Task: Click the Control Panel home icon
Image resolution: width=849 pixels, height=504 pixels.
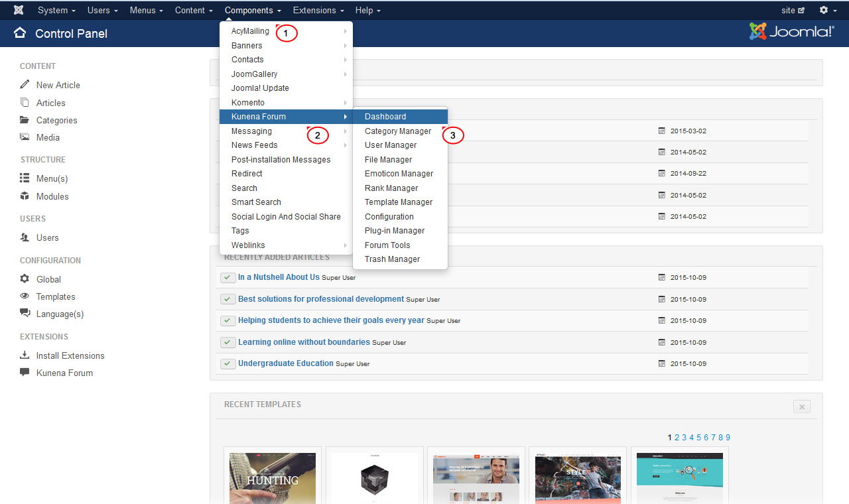Action: coord(20,33)
